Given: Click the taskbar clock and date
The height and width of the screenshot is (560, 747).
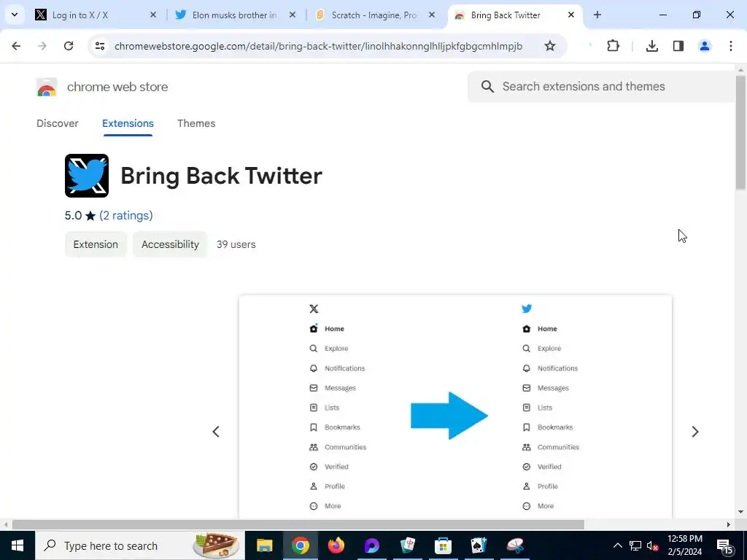Looking at the screenshot, I should [684, 545].
